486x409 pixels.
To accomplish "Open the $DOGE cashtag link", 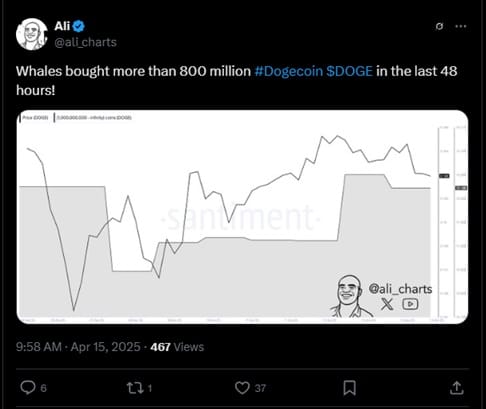I will (349, 71).
